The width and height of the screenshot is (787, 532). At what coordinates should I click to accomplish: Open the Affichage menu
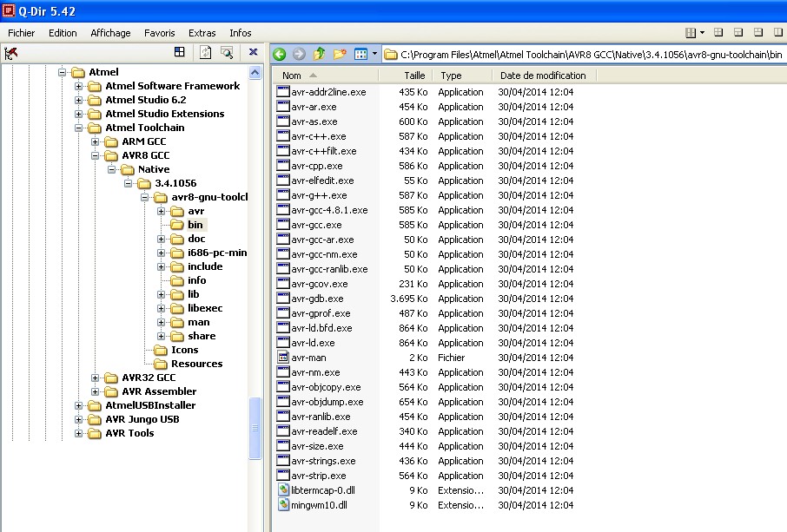[x=110, y=33]
